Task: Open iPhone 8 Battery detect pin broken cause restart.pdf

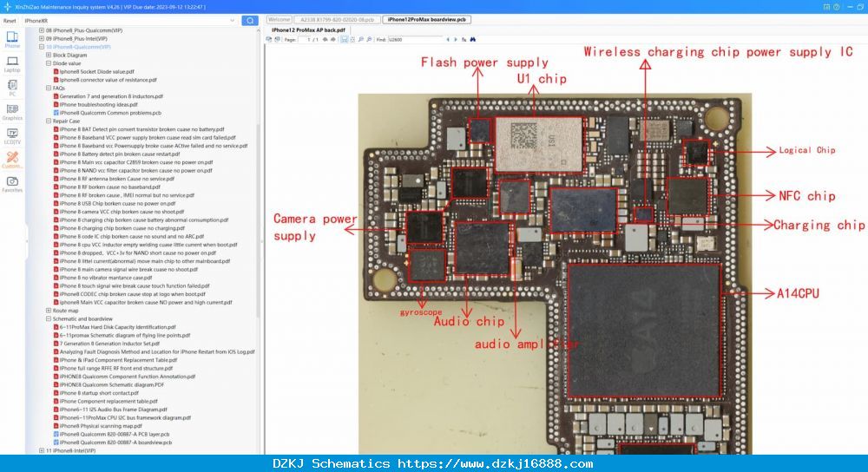Action: [x=120, y=154]
